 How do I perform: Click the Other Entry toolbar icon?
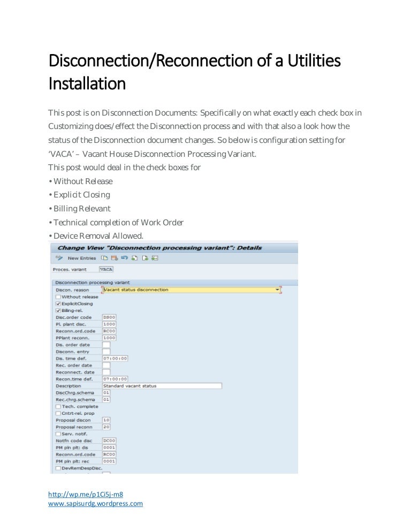click(x=154, y=257)
